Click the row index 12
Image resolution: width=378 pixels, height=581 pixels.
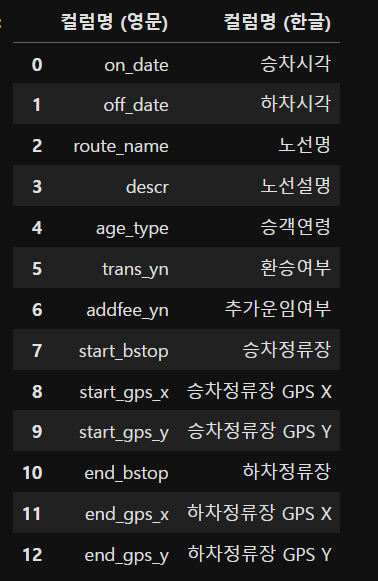[x=32, y=555]
